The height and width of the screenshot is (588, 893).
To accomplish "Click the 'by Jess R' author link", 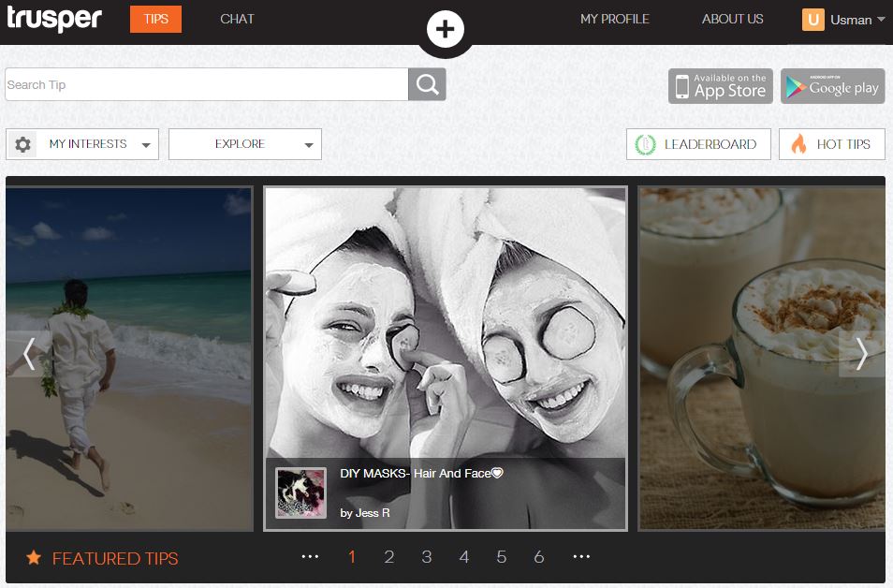I will click(x=365, y=513).
